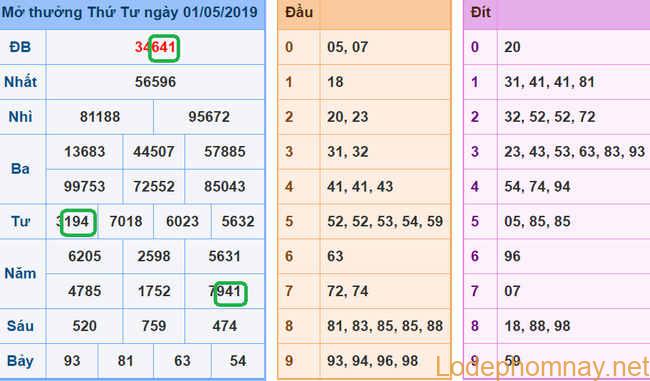Select the "81" cell in the Bảy prize row
This screenshot has height=381, width=650.
pyautogui.click(x=126, y=361)
